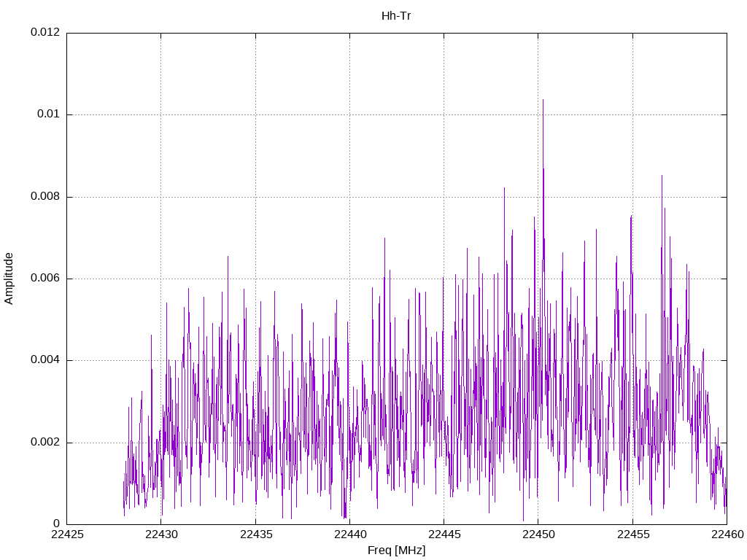This screenshot has width=747, height=560.
Task: Click the spectrum peak near 22456.5 MHz
Action: 662,177
